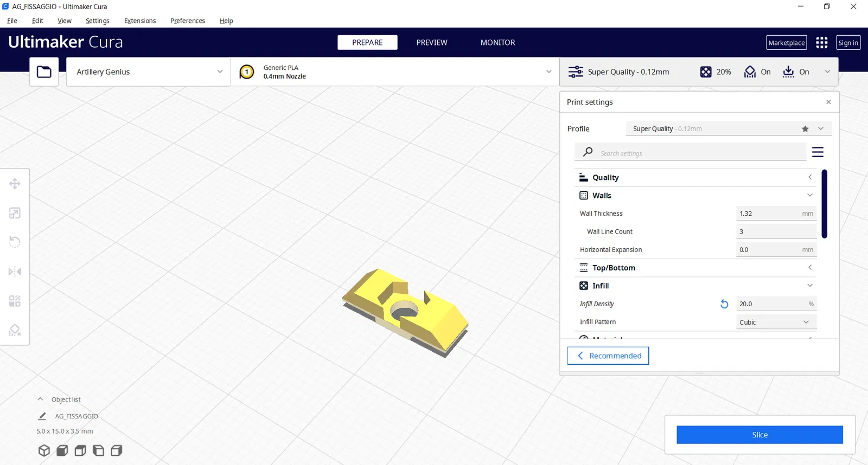
Task: Click the adhesion On header icon
Action: (788, 72)
